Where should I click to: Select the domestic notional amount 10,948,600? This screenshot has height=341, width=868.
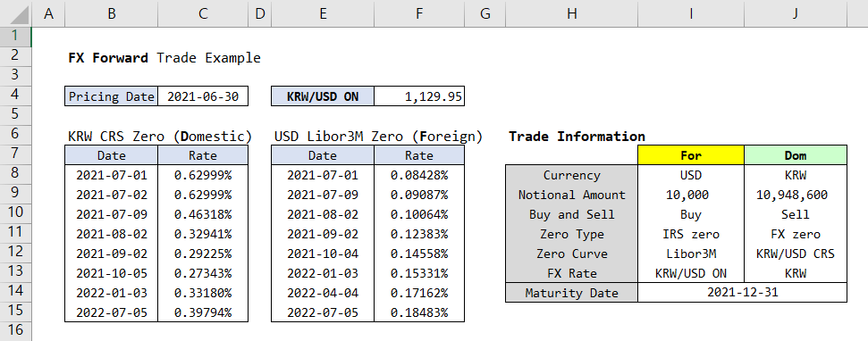[x=796, y=195]
